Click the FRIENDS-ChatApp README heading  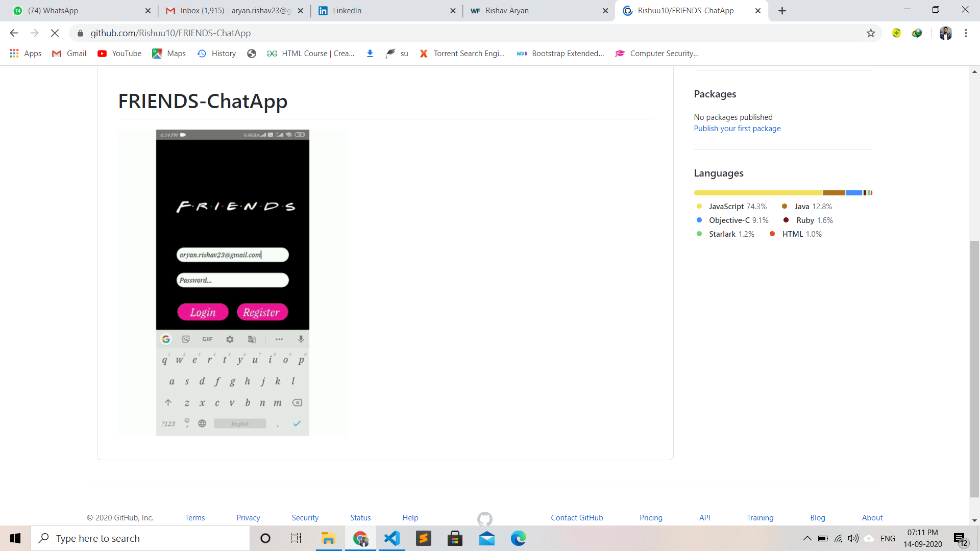tap(203, 101)
